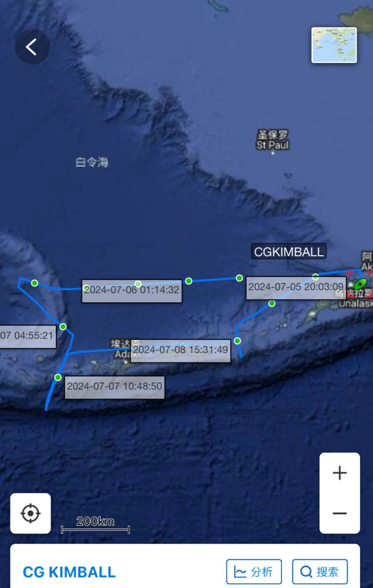Click the 白令海 Bering Sea label
Viewport: 373px width, 588px height.
pyautogui.click(x=92, y=163)
